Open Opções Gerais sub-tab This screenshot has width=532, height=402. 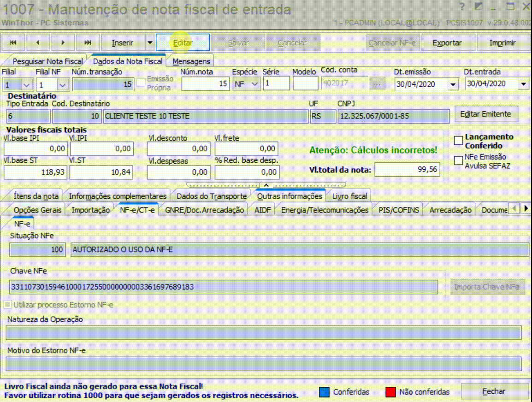pos(37,210)
